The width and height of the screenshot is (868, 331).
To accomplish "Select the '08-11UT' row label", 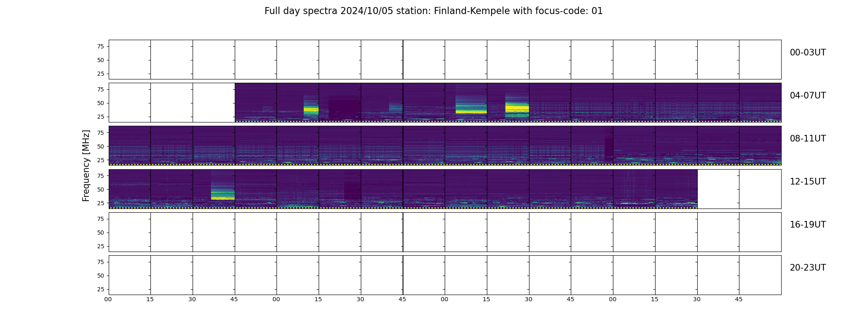I will pos(808,139).
